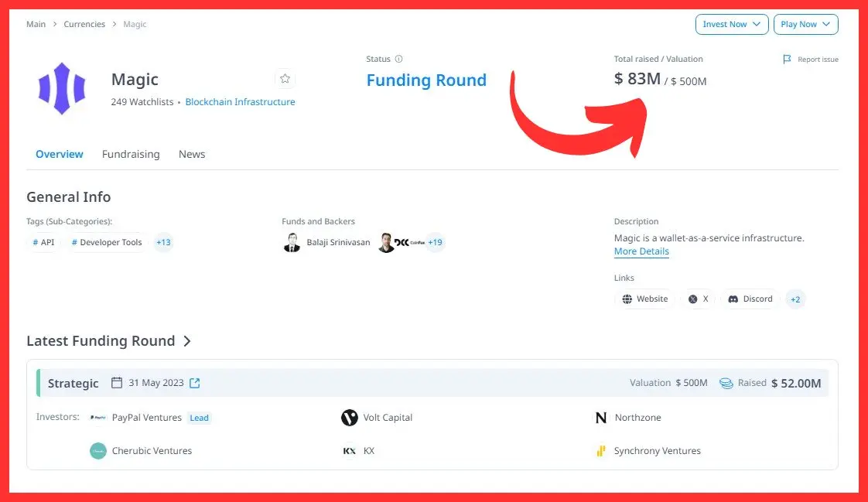Click the Lead badge

200,418
